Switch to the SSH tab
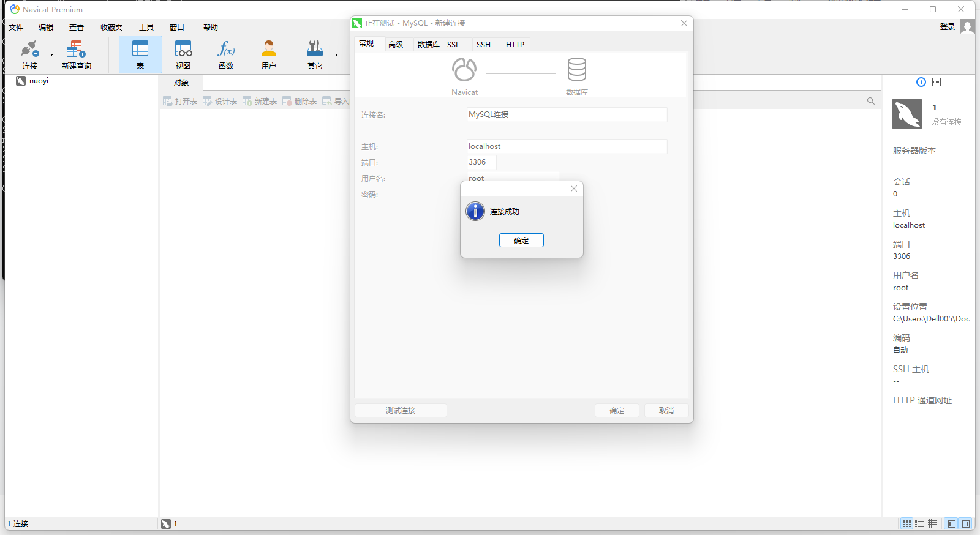The image size is (980, 535). [483, 44]
